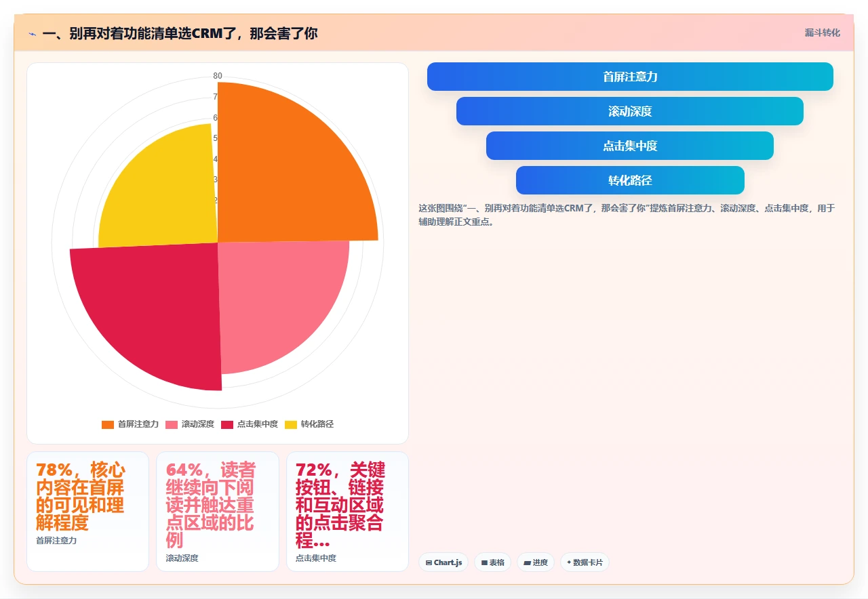868x599 pixels.
Task: Click the 首屏注意力 caption under 78% card
Action: pos(56,541)
